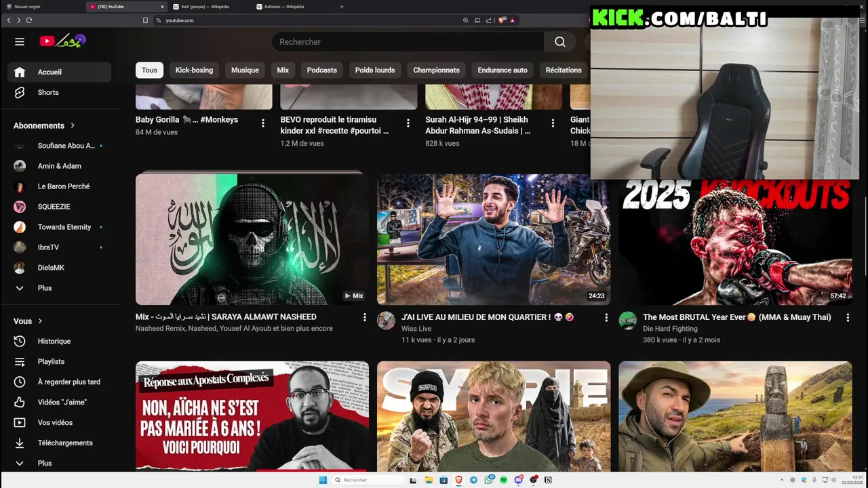Click the Die Hard Fighting channel avatar
The height and width of the screenshot is (488, 868).
[628, 321]
